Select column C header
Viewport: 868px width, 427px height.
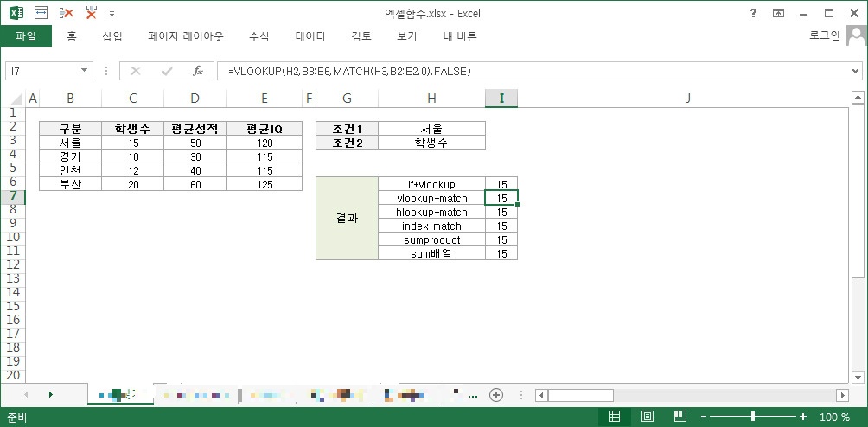(133, 99)
